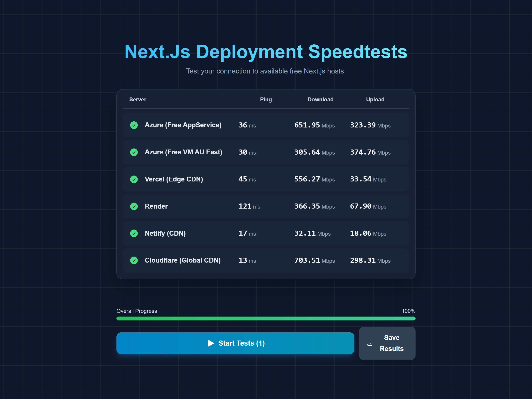Image resolution: width=532 pixels, height=399 pixels.
Task: Click the 651.95 Mbps download value
Action: point(314,125)
